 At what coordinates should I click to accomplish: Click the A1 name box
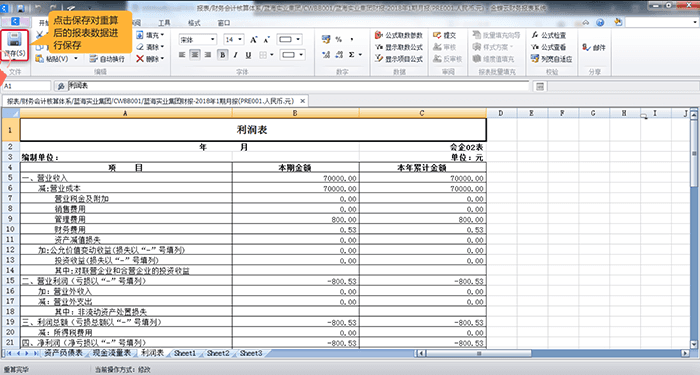(x=27, y=86)
